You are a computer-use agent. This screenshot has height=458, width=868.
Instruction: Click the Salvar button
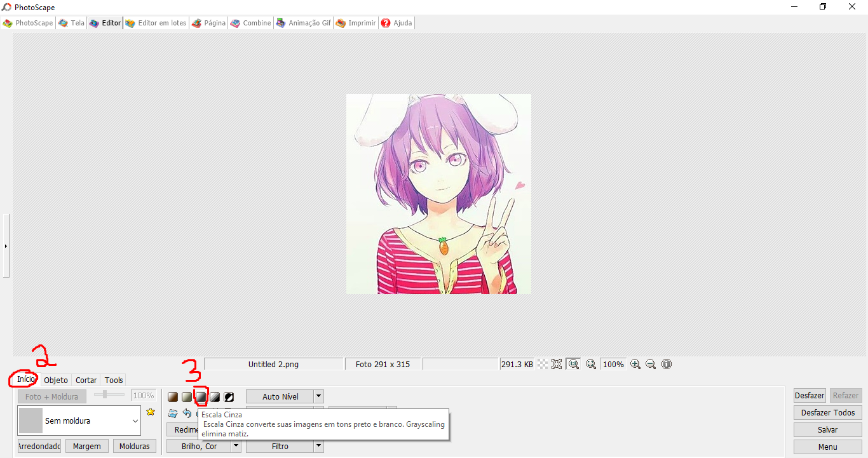[828, 429]
